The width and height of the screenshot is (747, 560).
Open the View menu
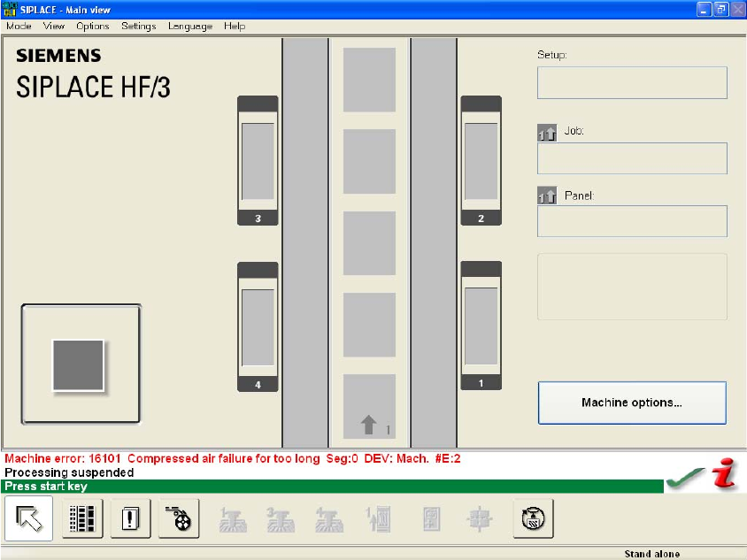coord(54,27)
